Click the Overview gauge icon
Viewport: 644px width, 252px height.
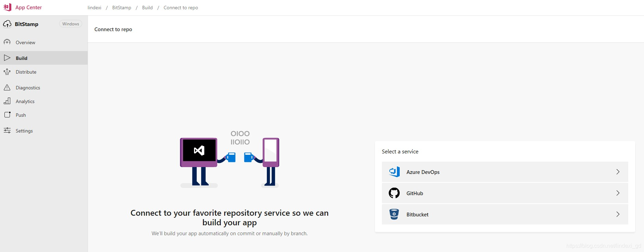[x=7, y=42]
